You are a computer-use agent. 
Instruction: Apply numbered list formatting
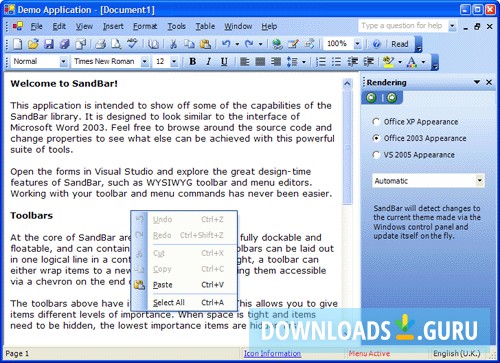[321, 61]
